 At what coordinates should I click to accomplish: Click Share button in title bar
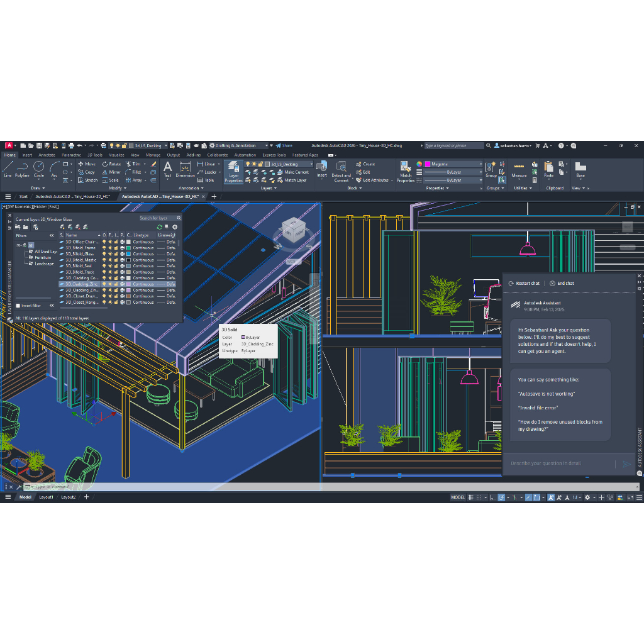pos(284,145)
